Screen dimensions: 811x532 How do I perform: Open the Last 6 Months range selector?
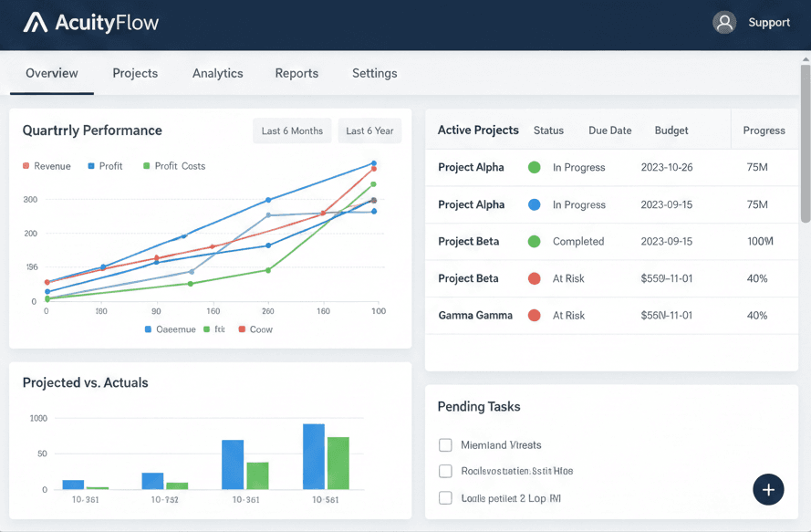pyautogui.click(x=292, y=131)
